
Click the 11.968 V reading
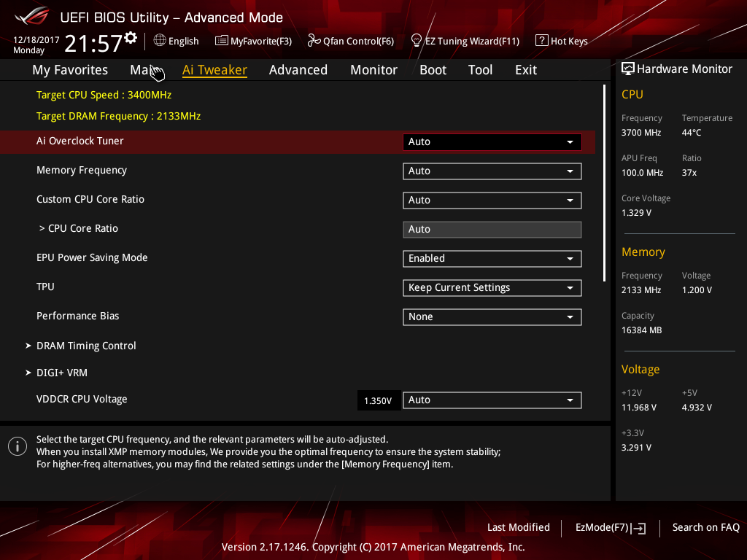(x=639, y=408)
